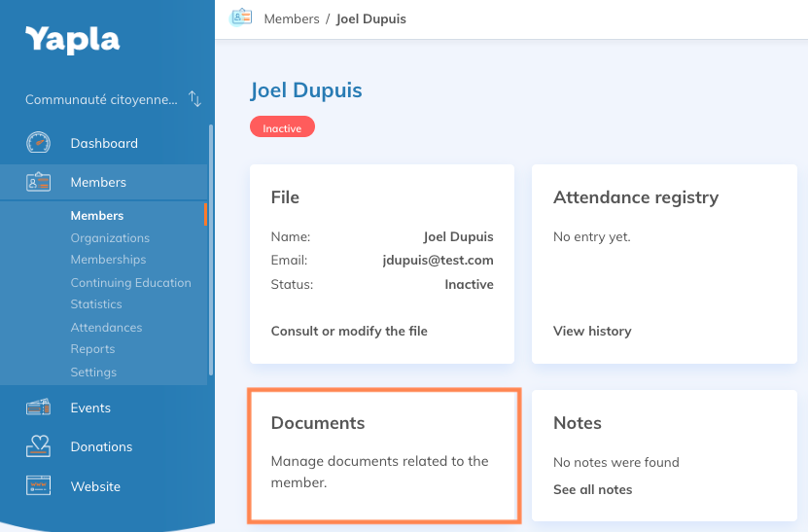This screenshot has height=532, width=808.
Task: Expand the Communauté citoyenne organization selector
Action: (101, 99)
